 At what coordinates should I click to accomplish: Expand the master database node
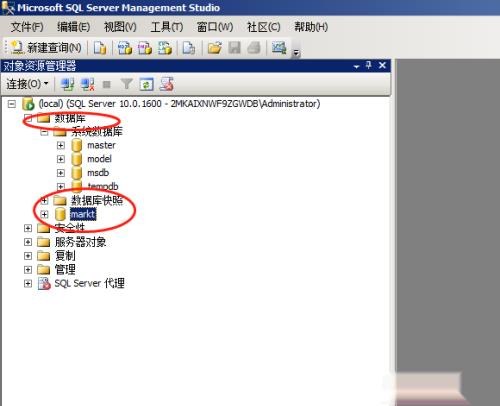tap(61, 146)
